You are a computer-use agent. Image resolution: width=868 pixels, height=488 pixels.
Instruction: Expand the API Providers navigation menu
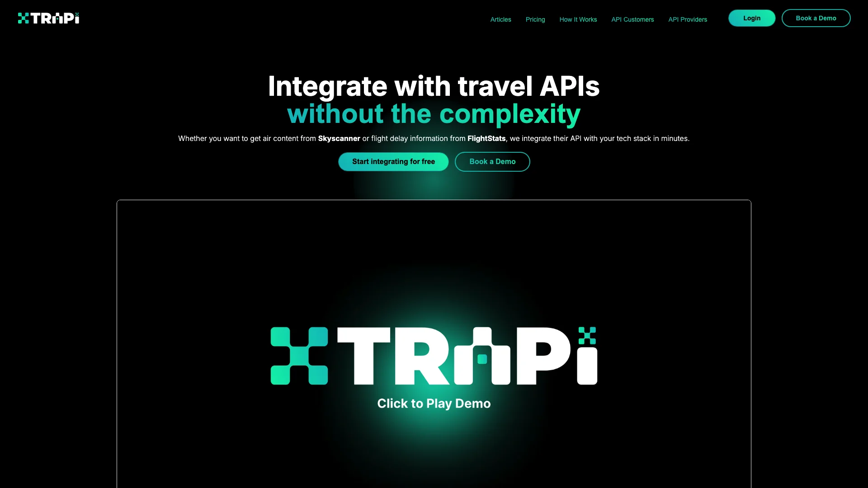point(687,19)
